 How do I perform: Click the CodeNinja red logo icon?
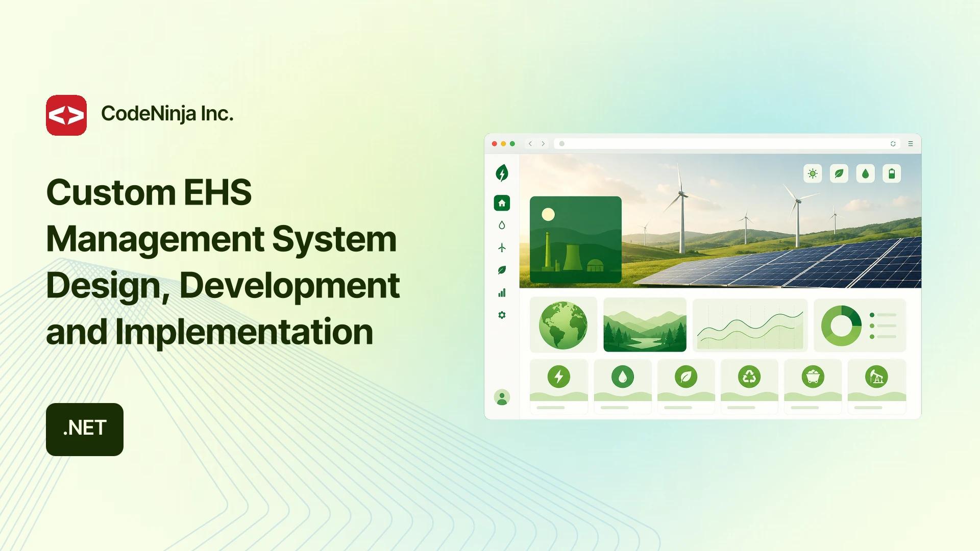point(66,115)
